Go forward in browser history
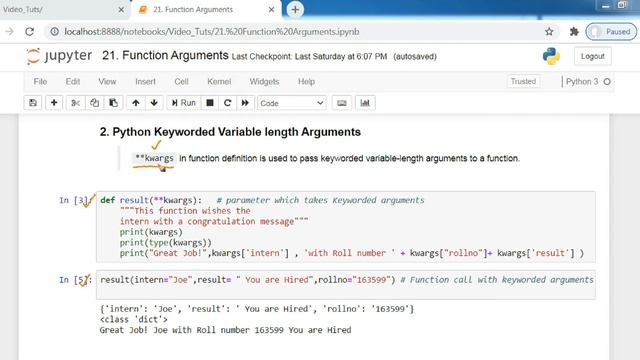The height and width of the screenshot is (360, 640). (x=9, y=31)
